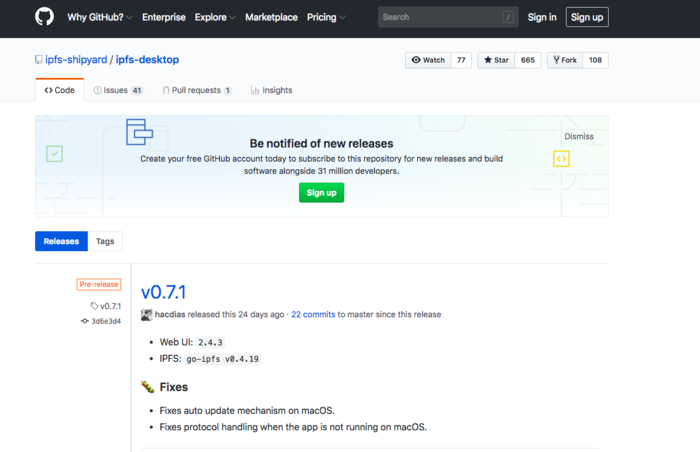This screenshot has width=700, height=452.
Task: Select the Releases tab button
Action: [61, 241]
